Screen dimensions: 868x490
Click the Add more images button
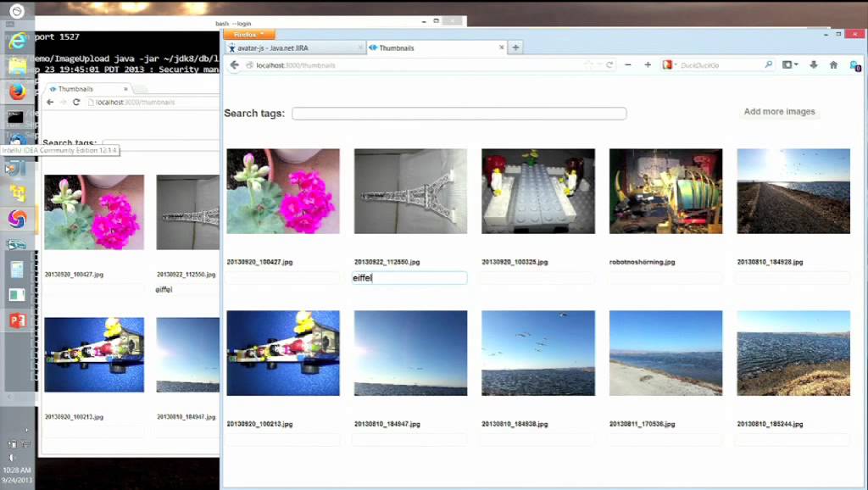click(778, 111)
